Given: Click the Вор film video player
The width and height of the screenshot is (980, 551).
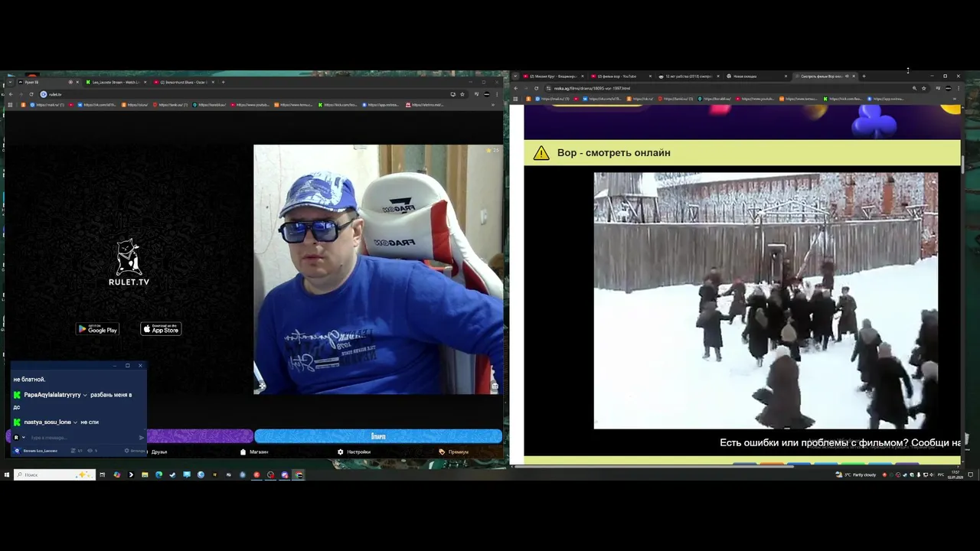Looking at the screenshot, I should pyautogui.click(x=766, y=300).
